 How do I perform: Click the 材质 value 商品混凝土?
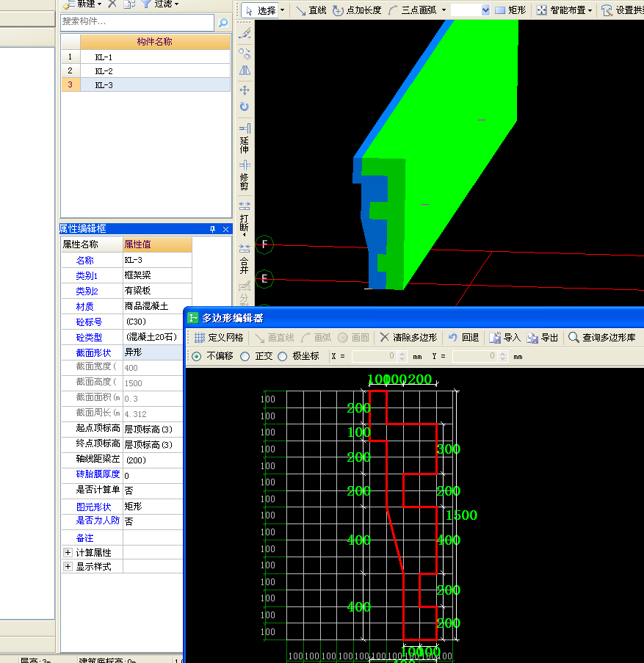tap(153, 306)
